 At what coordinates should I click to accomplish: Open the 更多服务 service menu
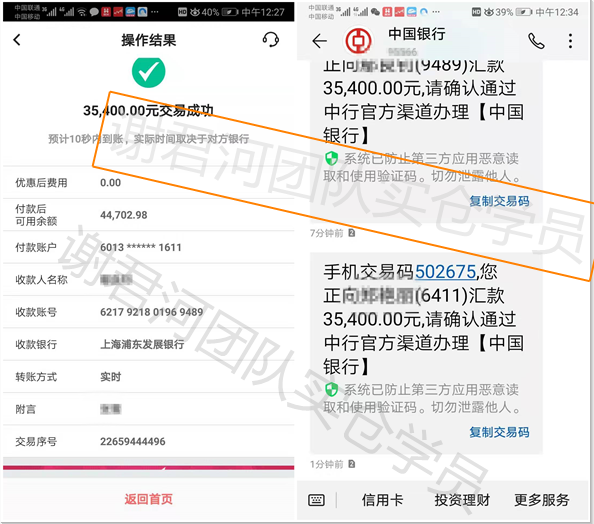542,500
